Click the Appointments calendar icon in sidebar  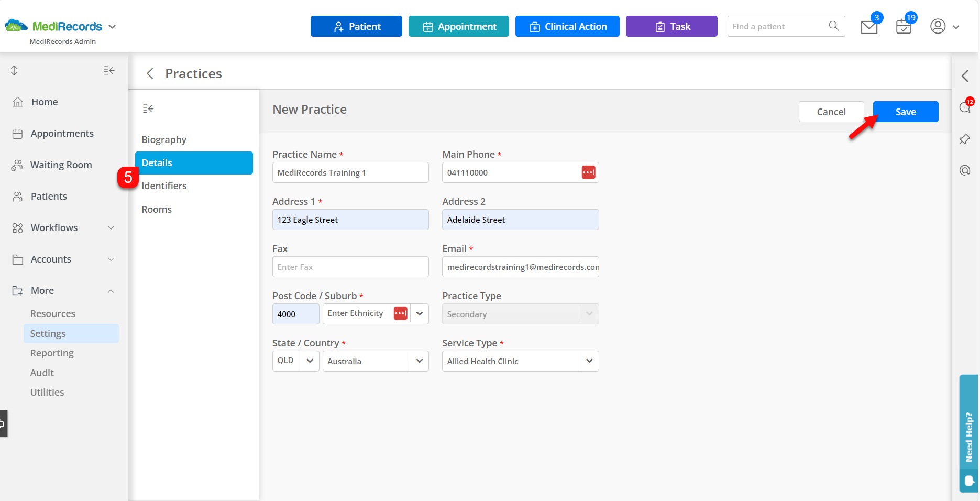pos(17,134)
